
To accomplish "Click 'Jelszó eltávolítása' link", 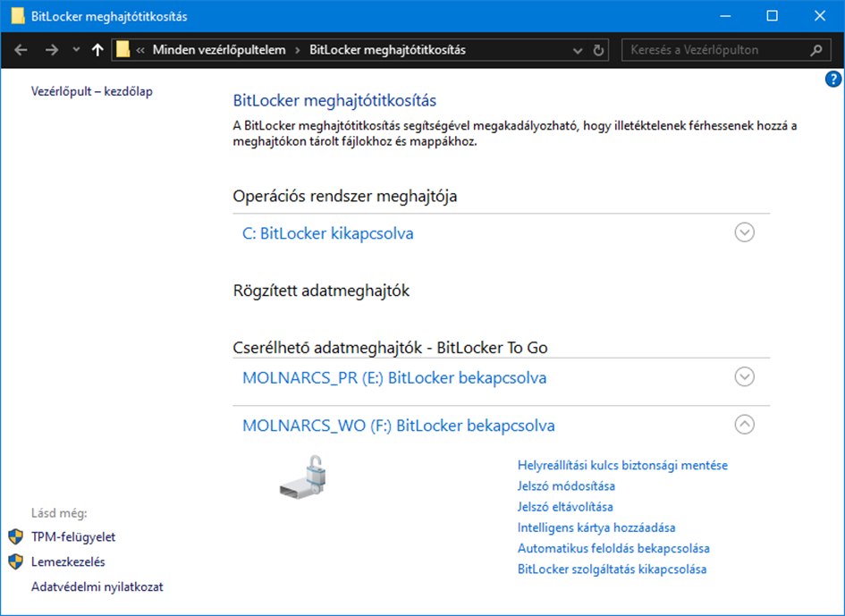I will [x=565, y=507].
